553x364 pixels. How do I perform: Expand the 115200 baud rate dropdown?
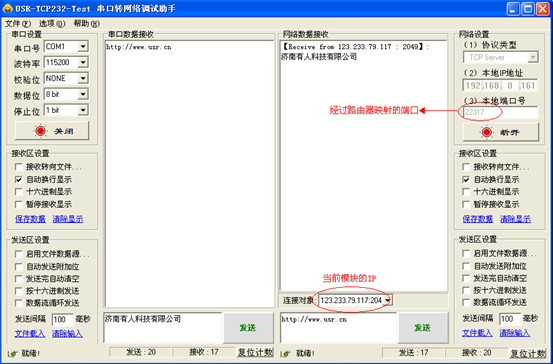pyautogui.click(x=83, y=62)
